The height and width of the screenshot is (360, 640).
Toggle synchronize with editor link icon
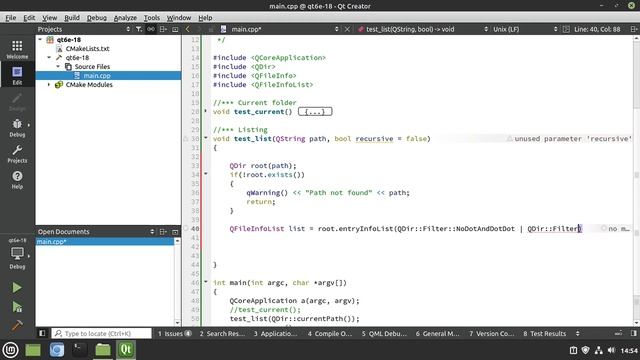[151, 29]
